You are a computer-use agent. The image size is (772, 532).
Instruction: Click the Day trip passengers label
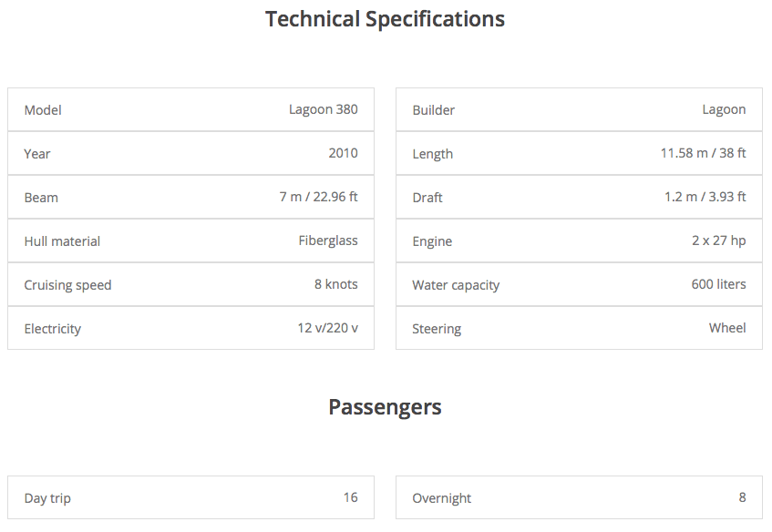point(47,498)
